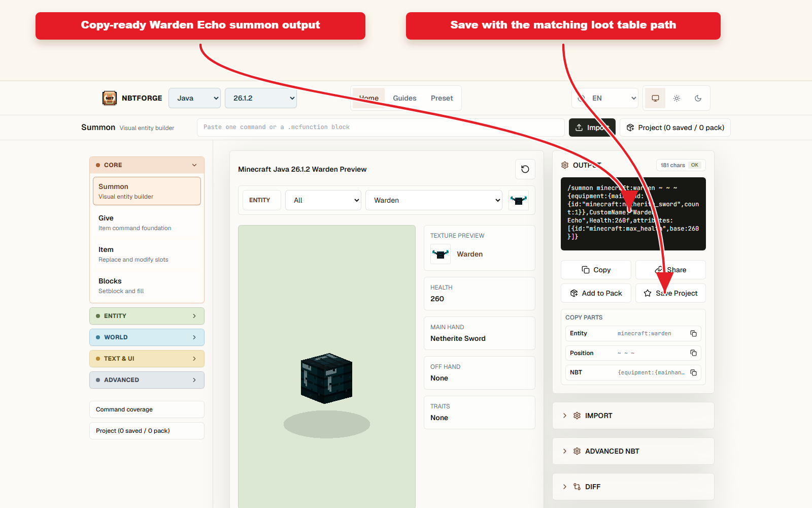Copy the Position part value
Viewport: 812px width, 508px height.
[x=693, y=353]
